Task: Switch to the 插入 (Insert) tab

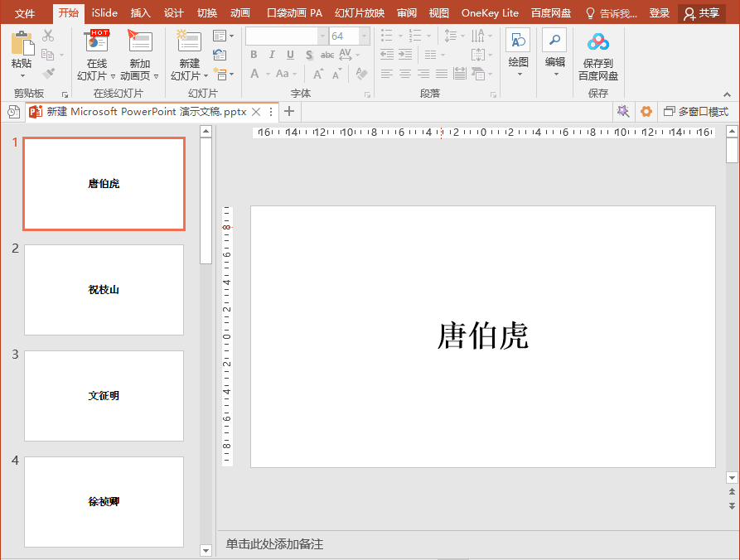Action: click(x=141, y=13)
